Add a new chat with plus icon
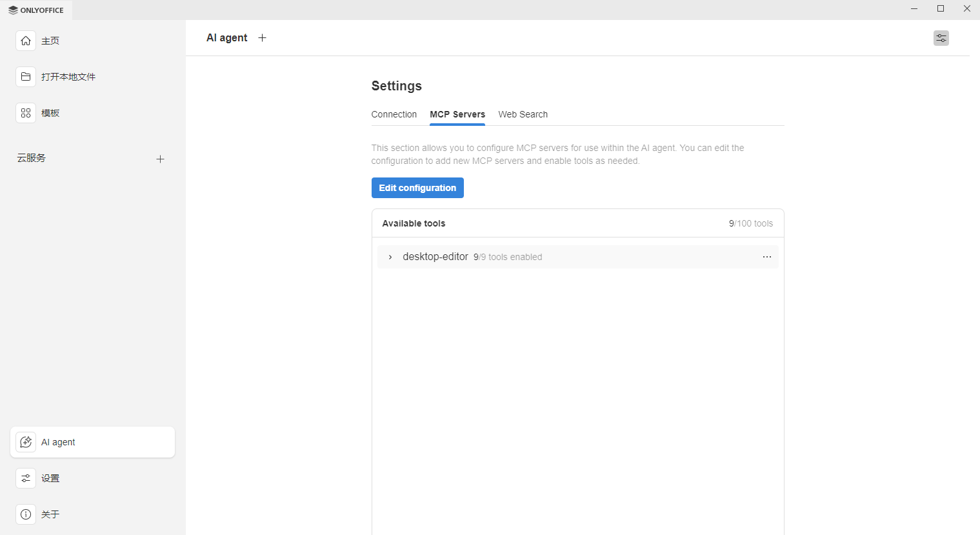 [262, 38]
